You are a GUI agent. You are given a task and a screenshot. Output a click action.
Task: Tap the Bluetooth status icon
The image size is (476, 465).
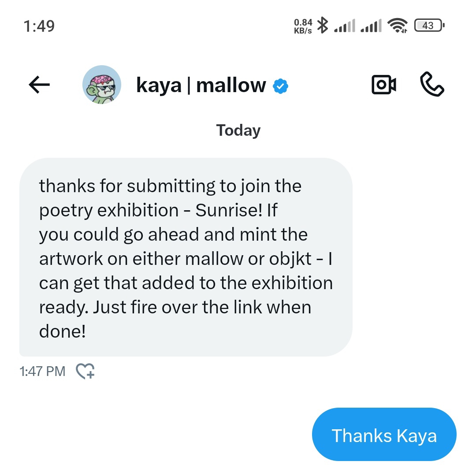323,26
